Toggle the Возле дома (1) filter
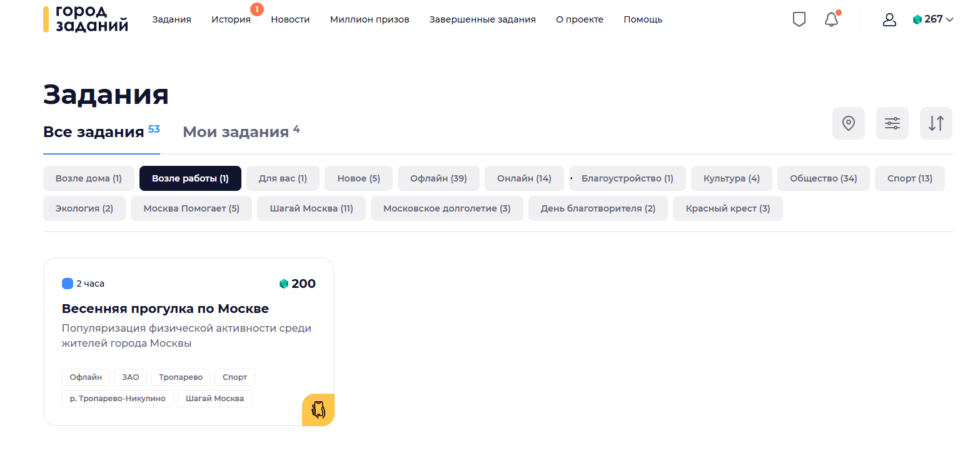Screen dimensions: 980x450 click(89, 178)
